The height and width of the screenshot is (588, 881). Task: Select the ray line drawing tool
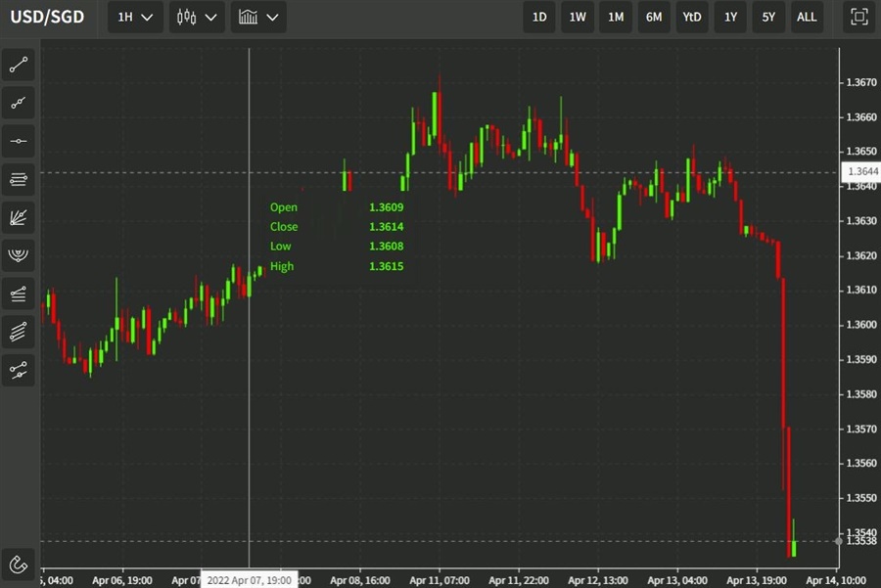coord(19,103)
